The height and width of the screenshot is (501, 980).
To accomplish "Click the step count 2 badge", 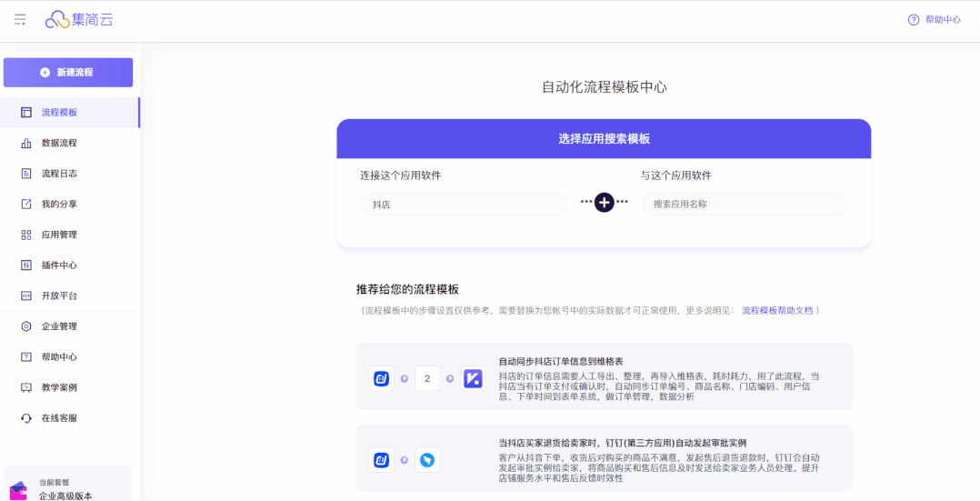I will (x=427, y=378).
